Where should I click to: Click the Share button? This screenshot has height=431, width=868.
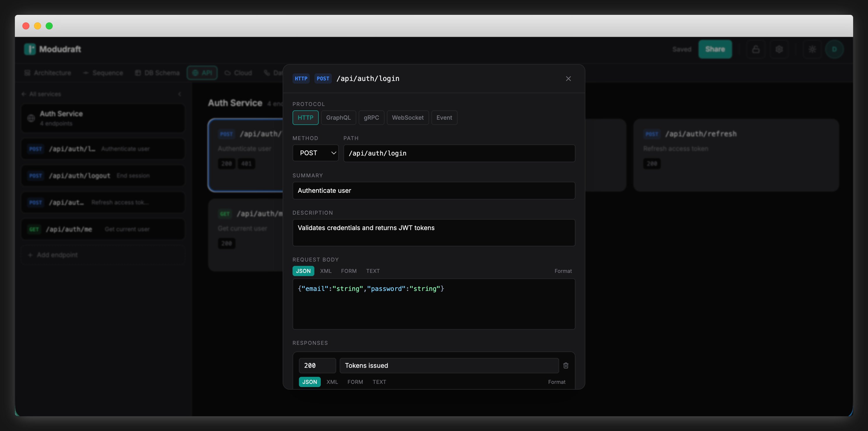click(x=715, y=49)
